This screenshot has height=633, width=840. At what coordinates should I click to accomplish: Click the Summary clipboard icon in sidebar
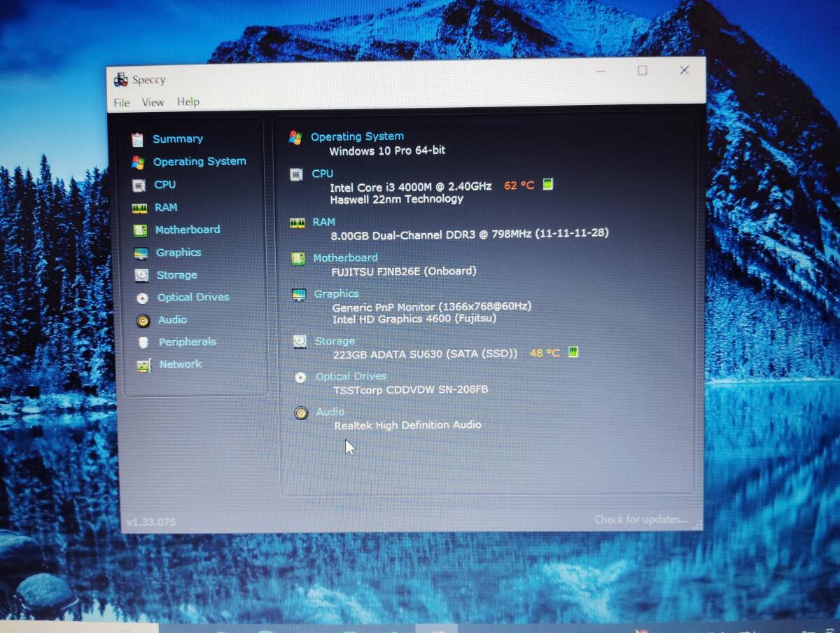click(x=137, y=139)
